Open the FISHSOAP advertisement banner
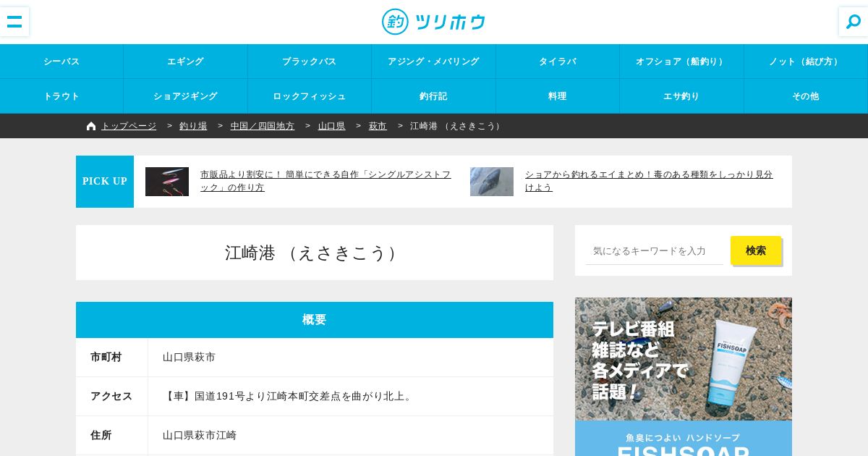Image resolution: width=868 pixels, height=456 pixels. pos(684,376)
